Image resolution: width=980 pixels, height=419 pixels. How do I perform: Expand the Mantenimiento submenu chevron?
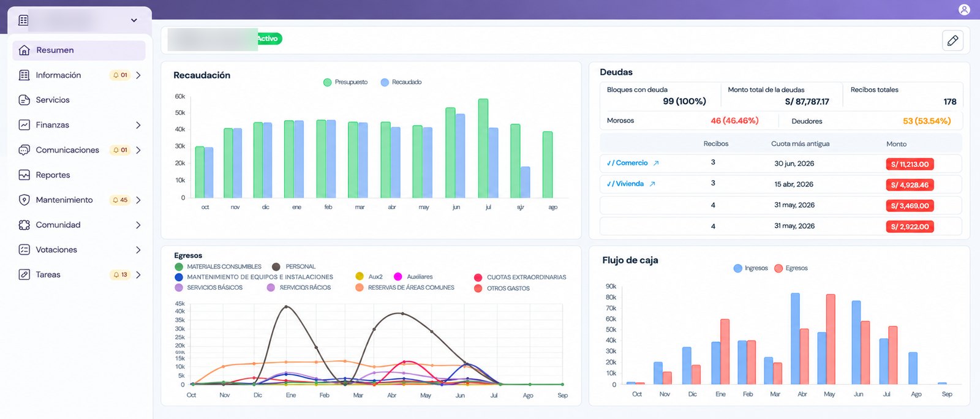pyautogui.click(x=138, y=200)
